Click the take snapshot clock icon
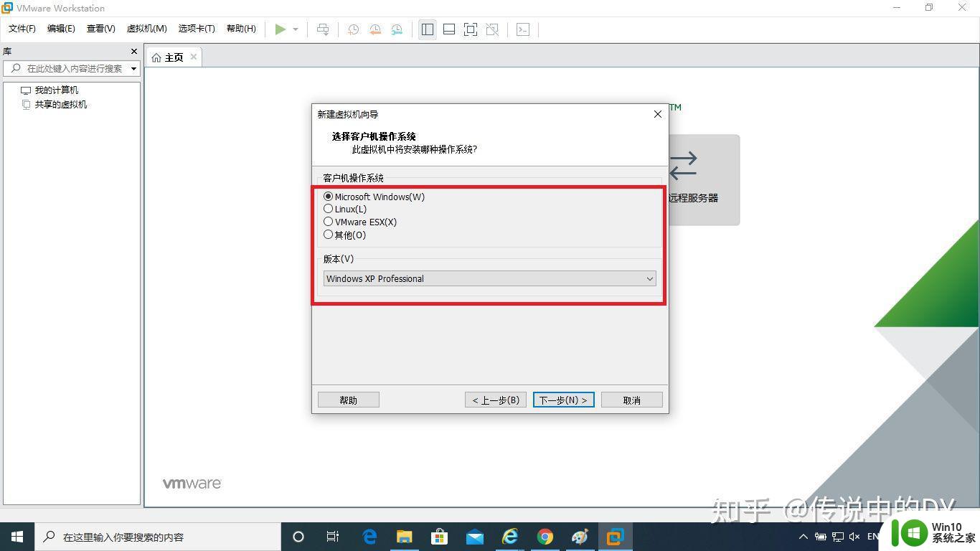The image size is (980, 551). click(x=353, y=29)
